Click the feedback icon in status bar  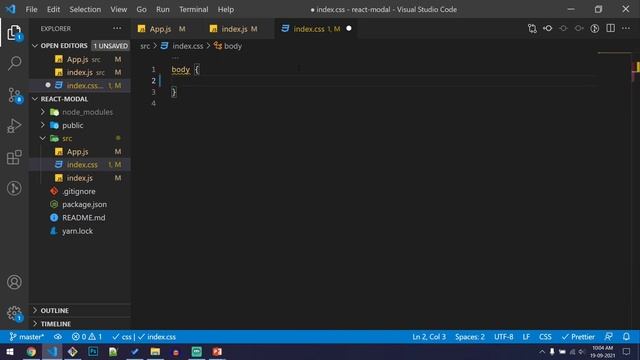(609, 337)
